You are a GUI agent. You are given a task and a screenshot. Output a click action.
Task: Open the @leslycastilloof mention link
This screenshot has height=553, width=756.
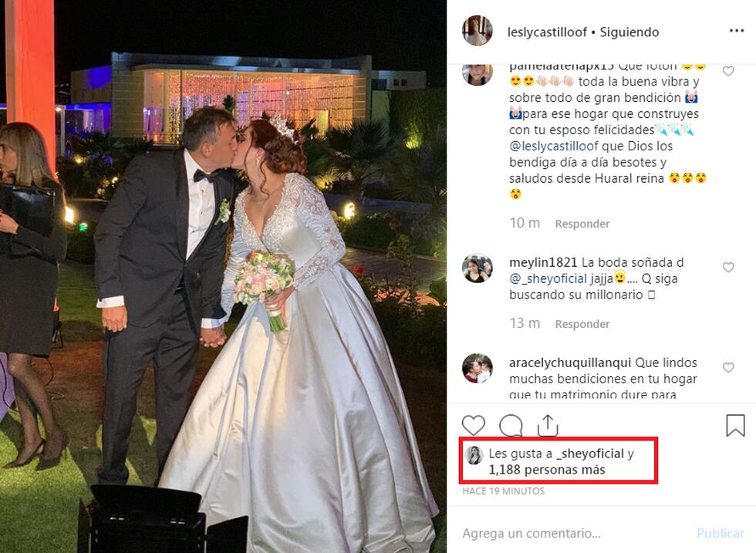click(x=554, y=146)
